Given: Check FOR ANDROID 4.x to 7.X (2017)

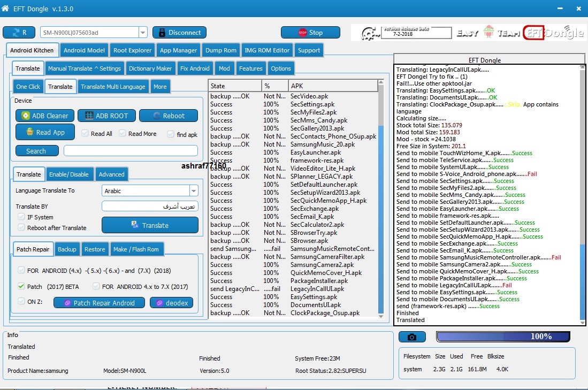Looking at the screenshot, I should (96, 287).
